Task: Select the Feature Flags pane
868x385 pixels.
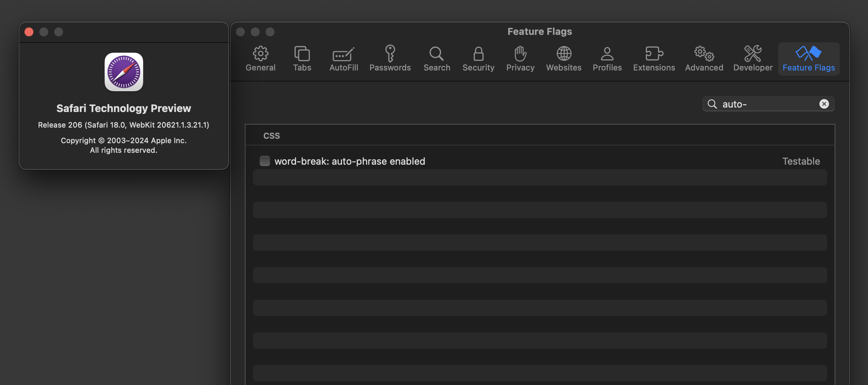Action: tap(809, 59)
